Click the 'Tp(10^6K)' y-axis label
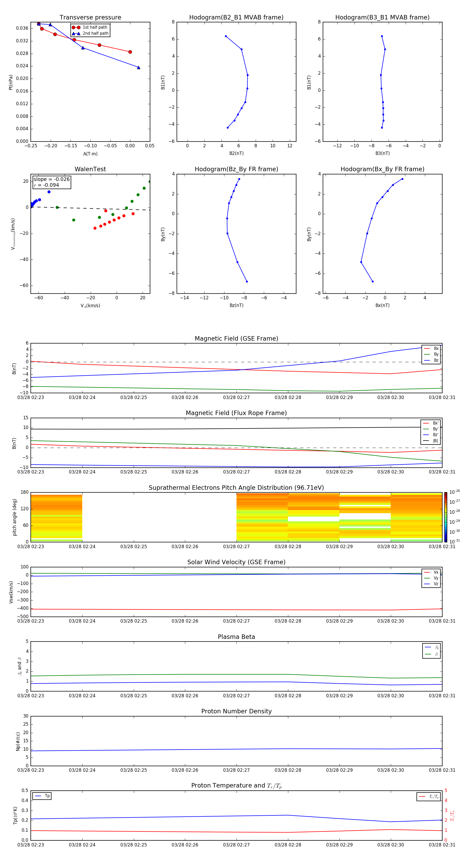Image resolution: width=473 pixels, height=868 pixels. point(15,815)
